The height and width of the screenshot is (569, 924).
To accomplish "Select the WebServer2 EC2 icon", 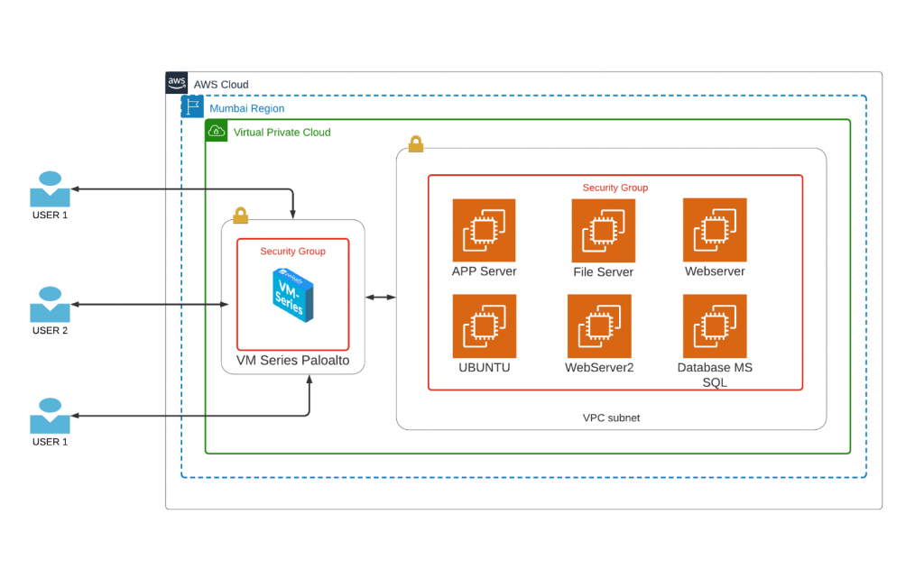I will [599, 326].
